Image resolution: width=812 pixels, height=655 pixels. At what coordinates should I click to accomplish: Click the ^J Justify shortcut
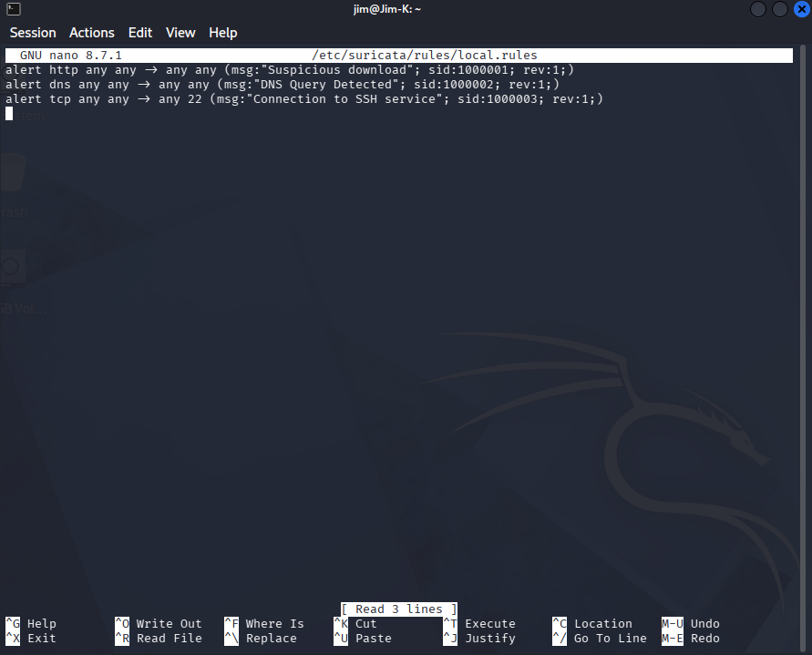tap(479, 638)
